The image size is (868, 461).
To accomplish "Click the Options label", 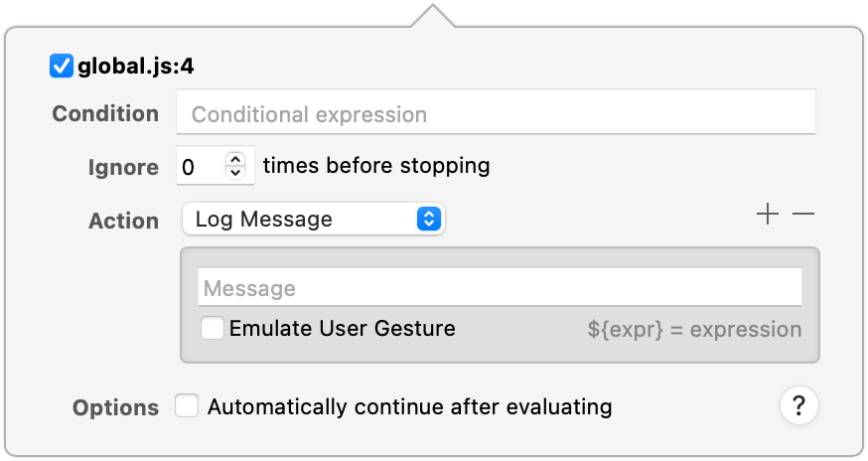I will pyautogui.click(x=115, y=407).
